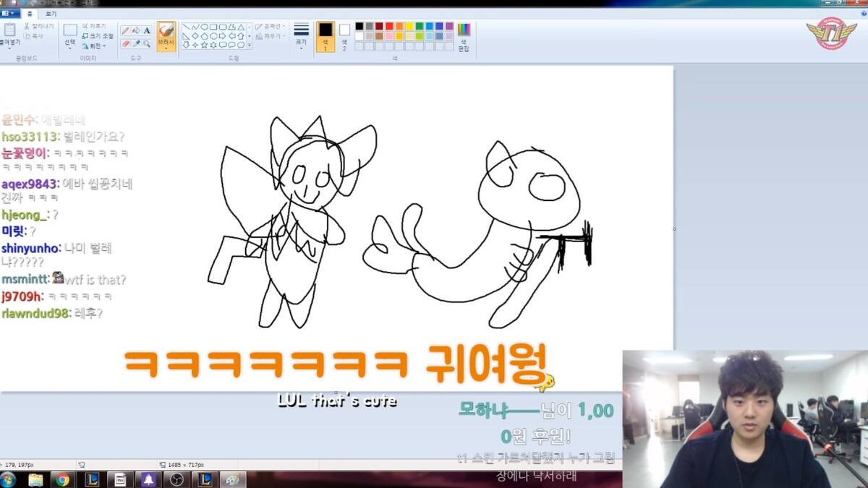Click the Brushes tool icon
This screenshot has width=868, height=488.
166,30
